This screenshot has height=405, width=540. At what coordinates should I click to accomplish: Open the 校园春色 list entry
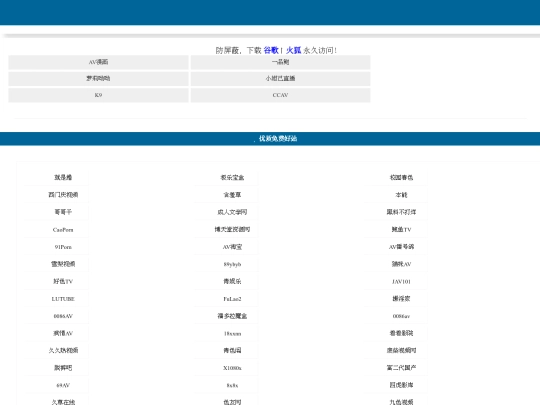[x=401, y=178]
